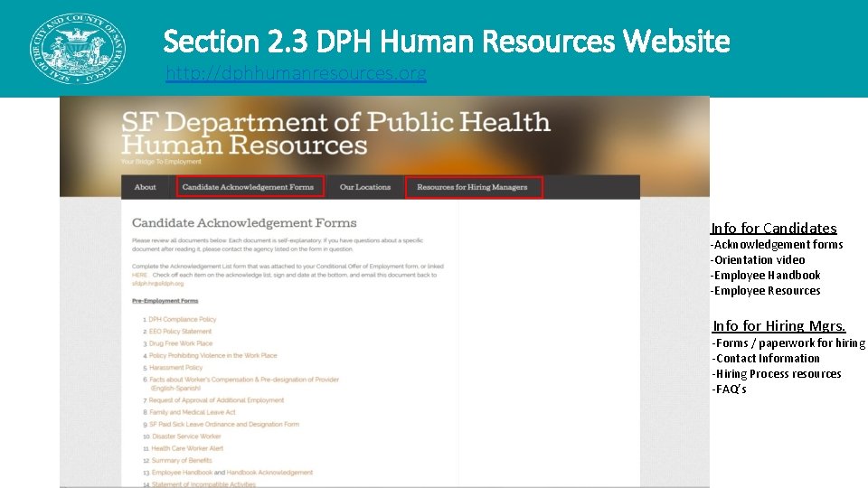Click the Section 2.3 slide title
The width and height of the screenshot is (868, 488).
pyautogui.click(x=446, y=42)
